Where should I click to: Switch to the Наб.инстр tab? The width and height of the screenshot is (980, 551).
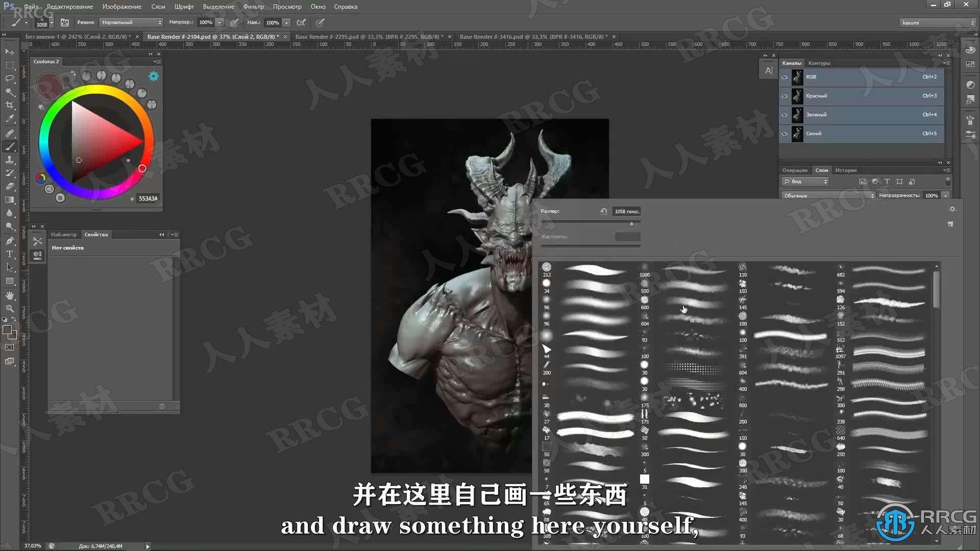64,235
